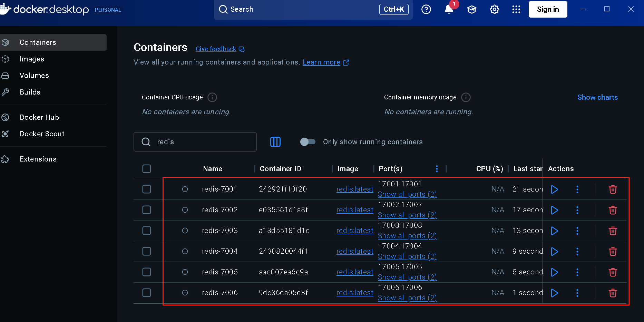Go to Containers in the sidebar
The height and width of the screenshot is (322, 644).
53,42
